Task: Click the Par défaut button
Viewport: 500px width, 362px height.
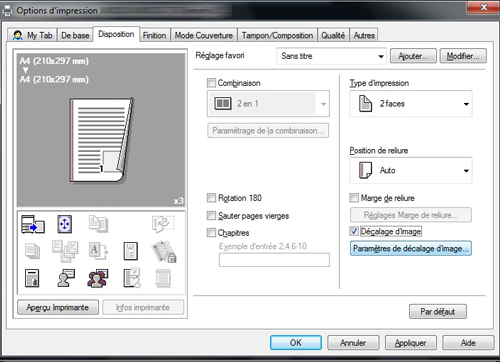Action: point(438,312)
